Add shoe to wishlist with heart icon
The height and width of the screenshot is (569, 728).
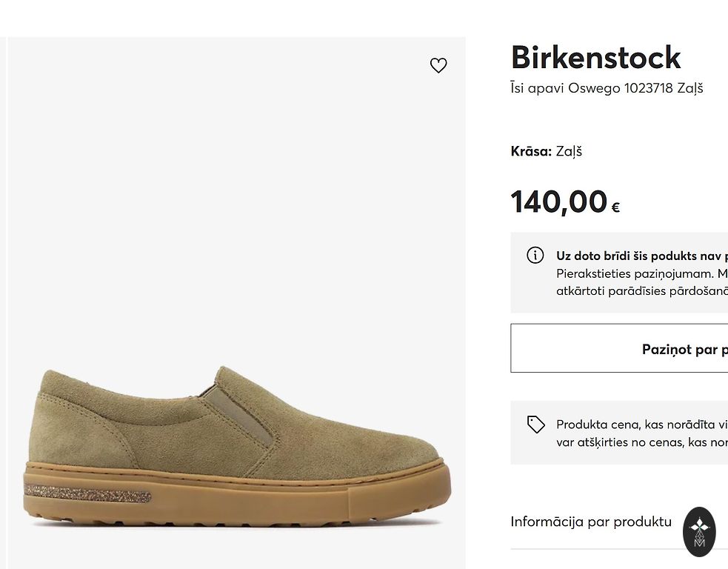pyautogui.click(x=438, y=65)
